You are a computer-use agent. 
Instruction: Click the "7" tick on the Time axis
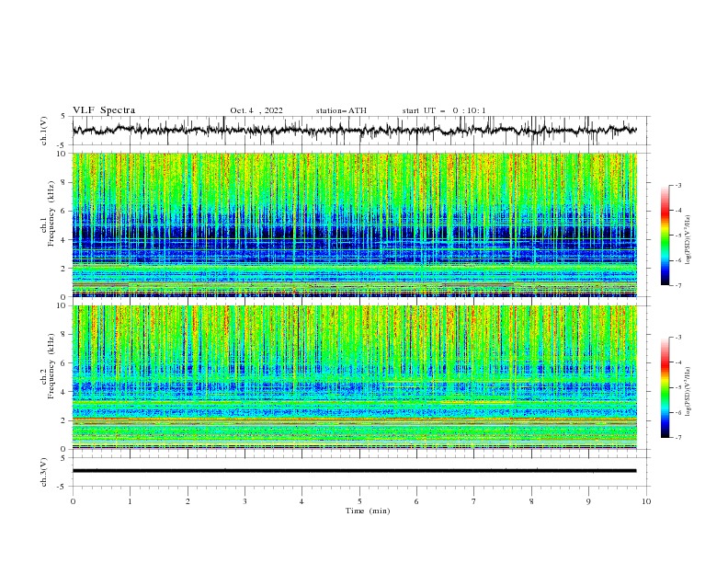(474, 501)
